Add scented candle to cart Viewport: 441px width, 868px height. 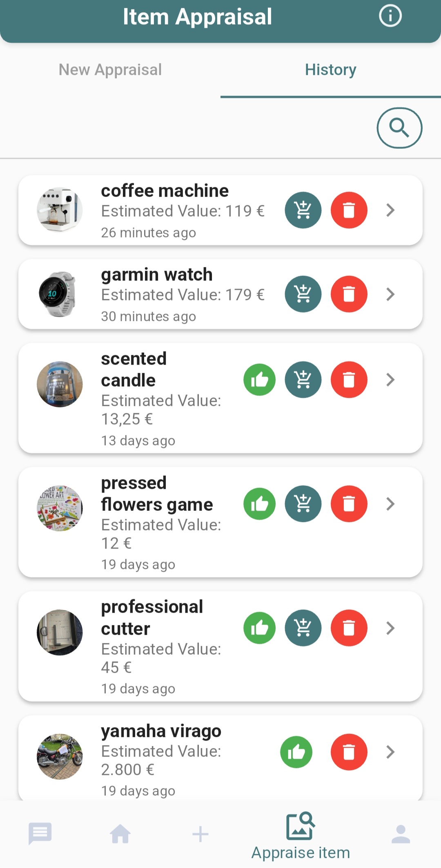(x=303, y=380)
